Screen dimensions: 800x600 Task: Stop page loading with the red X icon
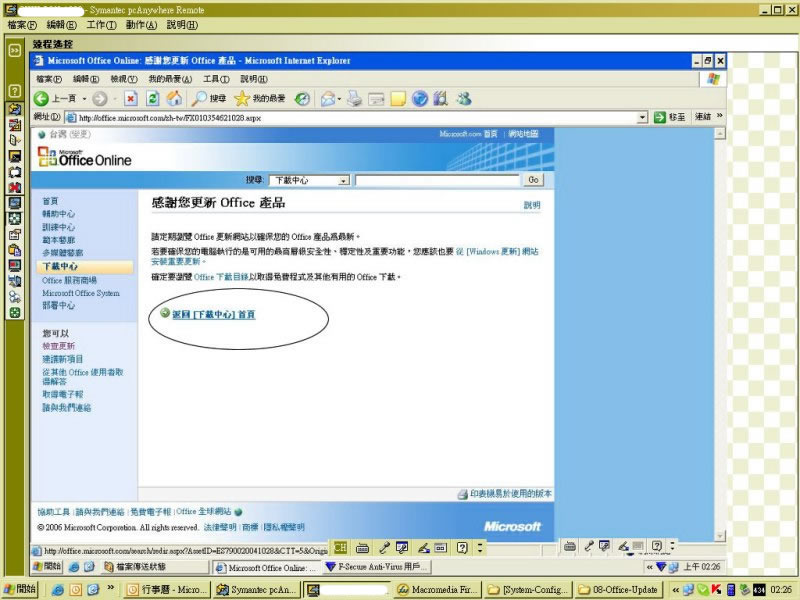pyautogui.click(x=131, y=99)
